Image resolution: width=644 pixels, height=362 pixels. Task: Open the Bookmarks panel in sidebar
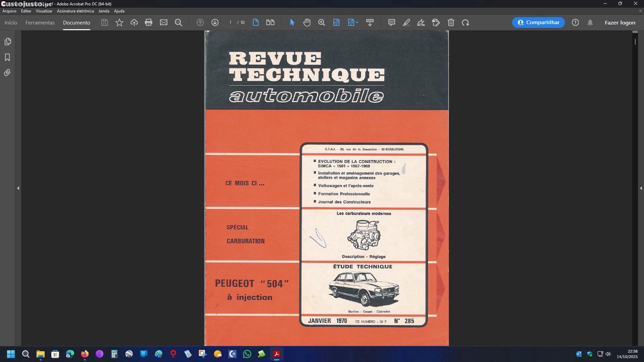pyautogui.click(x=7, y=57)
